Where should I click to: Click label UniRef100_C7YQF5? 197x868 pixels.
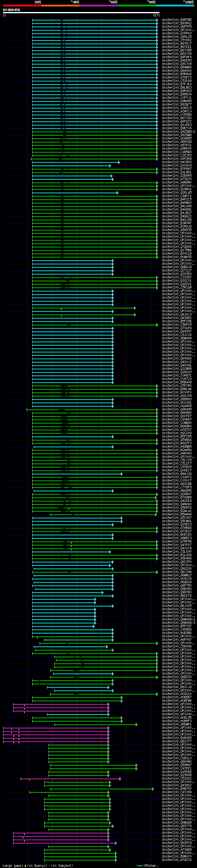click(177, 487)
